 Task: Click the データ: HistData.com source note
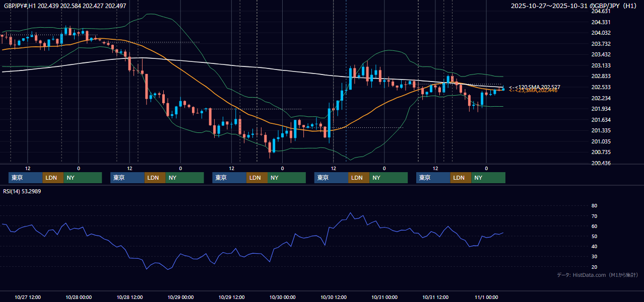click(x=598, y=275)
